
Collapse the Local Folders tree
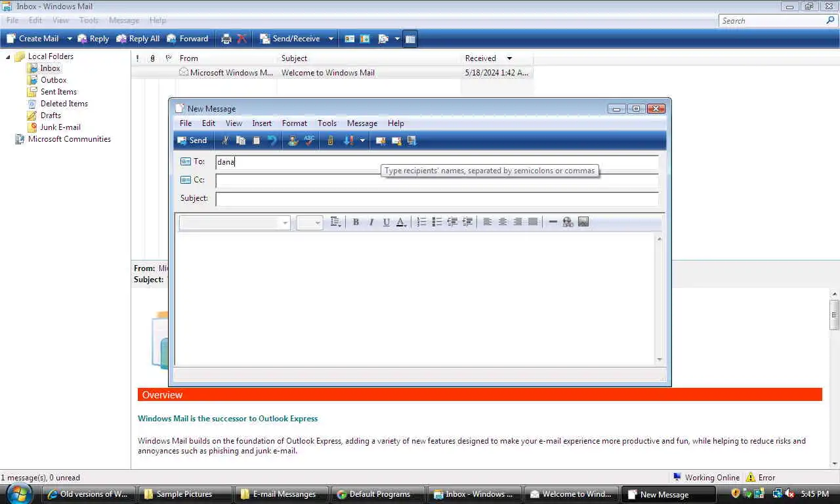pos(9,56)
